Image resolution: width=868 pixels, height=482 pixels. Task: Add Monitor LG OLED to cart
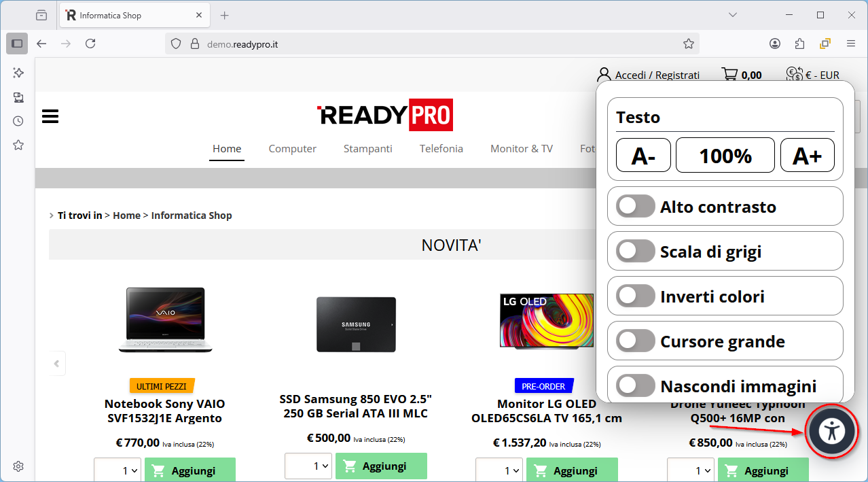(x=573, y=470)
